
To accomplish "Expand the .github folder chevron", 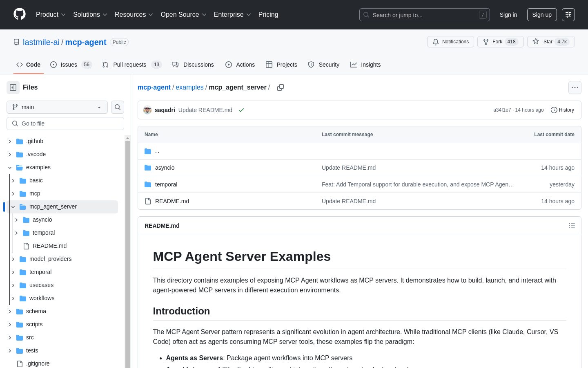I will (10, 141).
